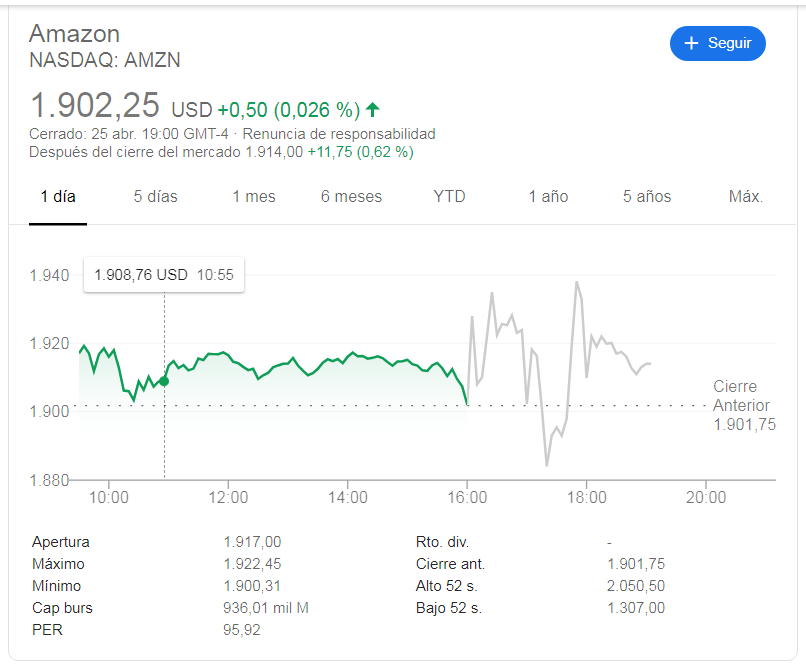Click the plus icon on Seguir button
The height and width of the screenshot is (664, 806).
click(x=691, y=43)
